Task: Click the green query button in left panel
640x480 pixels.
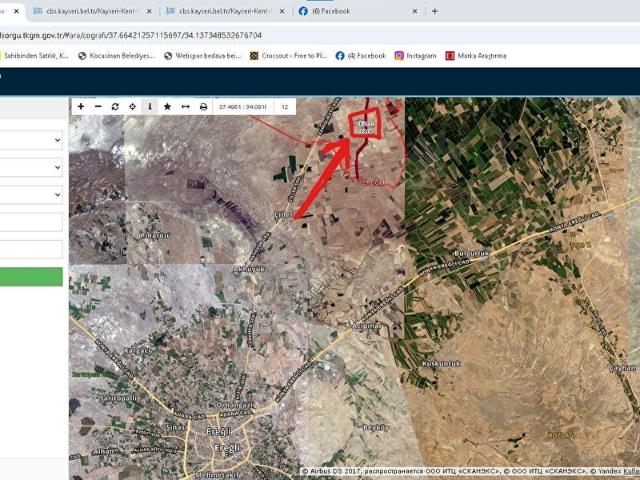Action: (31, 277)
